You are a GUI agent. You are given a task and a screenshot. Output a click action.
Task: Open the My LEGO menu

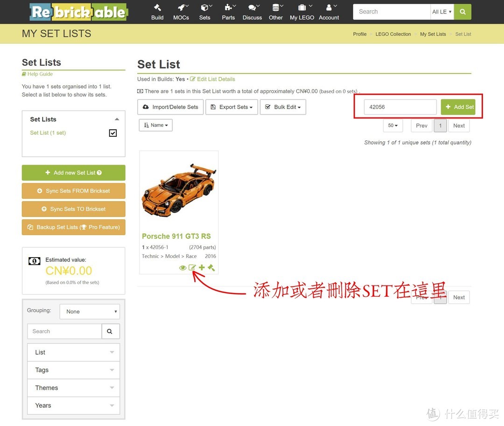pos(302,12)
